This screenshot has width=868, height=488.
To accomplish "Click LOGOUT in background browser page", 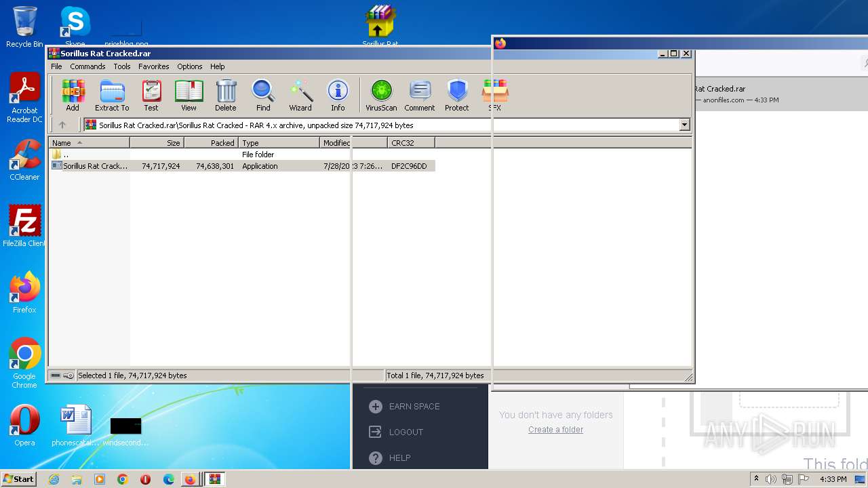I will (406, 432).
